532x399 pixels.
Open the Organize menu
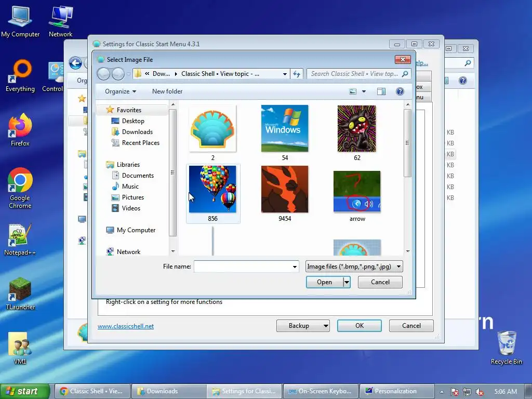click(x=121, y=91)
